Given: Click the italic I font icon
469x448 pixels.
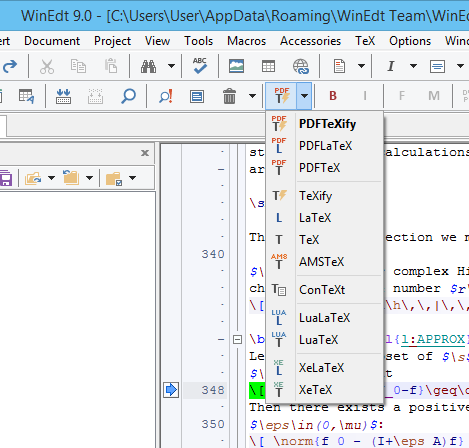Looking at the screenshot, I should click(391, 66).
